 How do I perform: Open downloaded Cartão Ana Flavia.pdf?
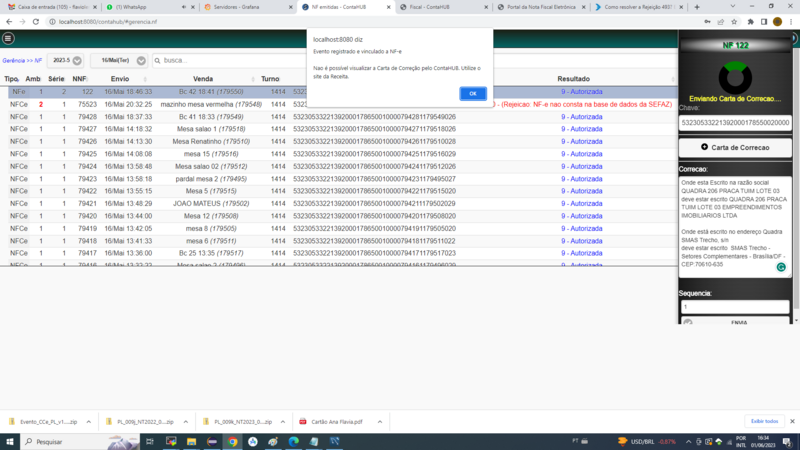[332, 422]
